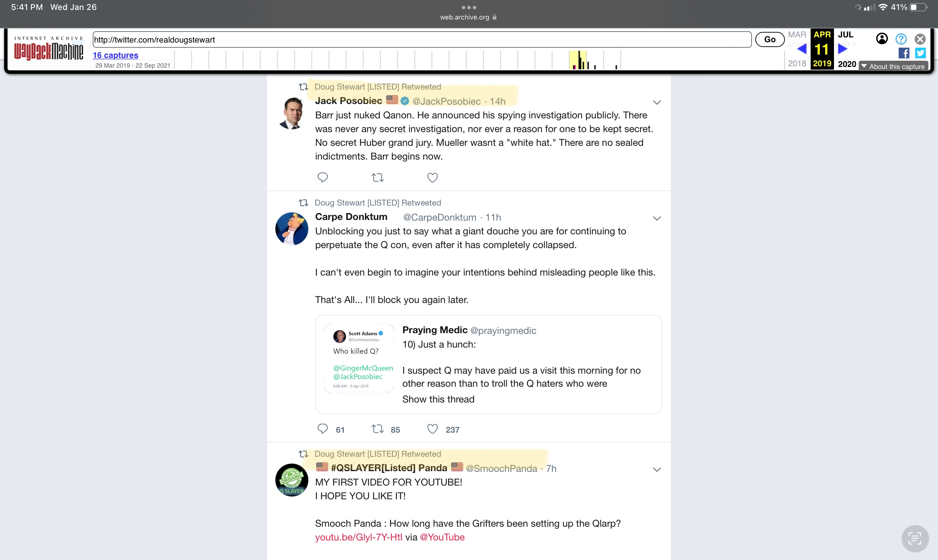Click 'Doug Stewart [LISTED] Retweeted' above Posobiec tweet
The width and height of the screenshot is (938, 560).
tap(377, 87)
